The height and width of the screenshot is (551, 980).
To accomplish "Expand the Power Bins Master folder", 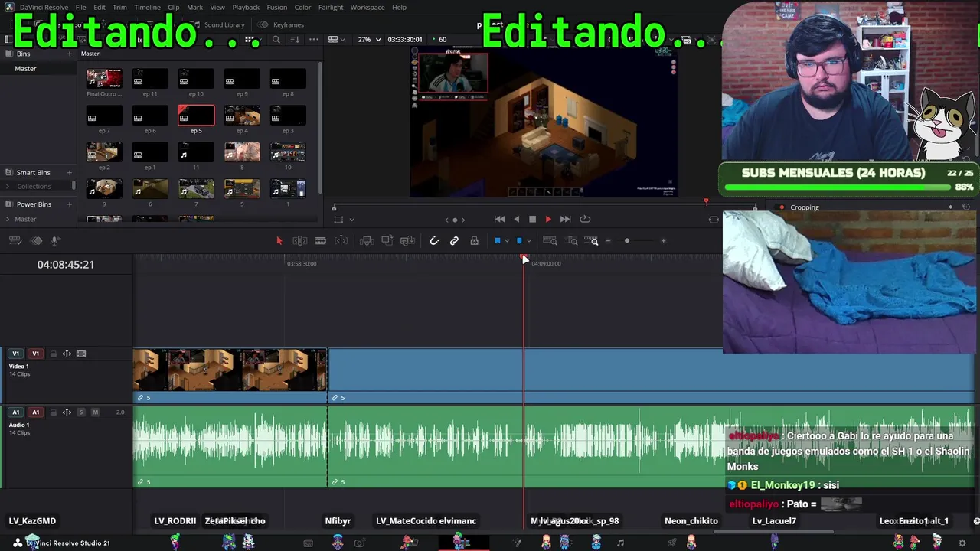I will (8, 220).
